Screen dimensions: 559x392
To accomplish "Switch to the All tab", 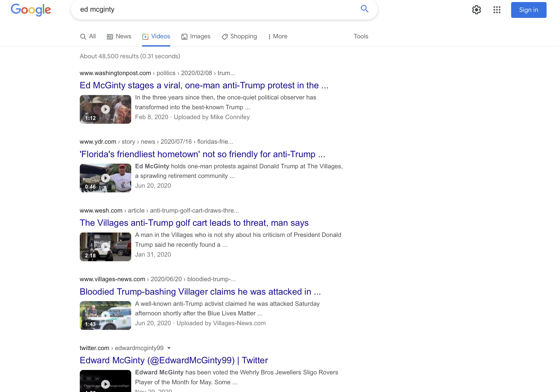I will [x=88, y=37].
